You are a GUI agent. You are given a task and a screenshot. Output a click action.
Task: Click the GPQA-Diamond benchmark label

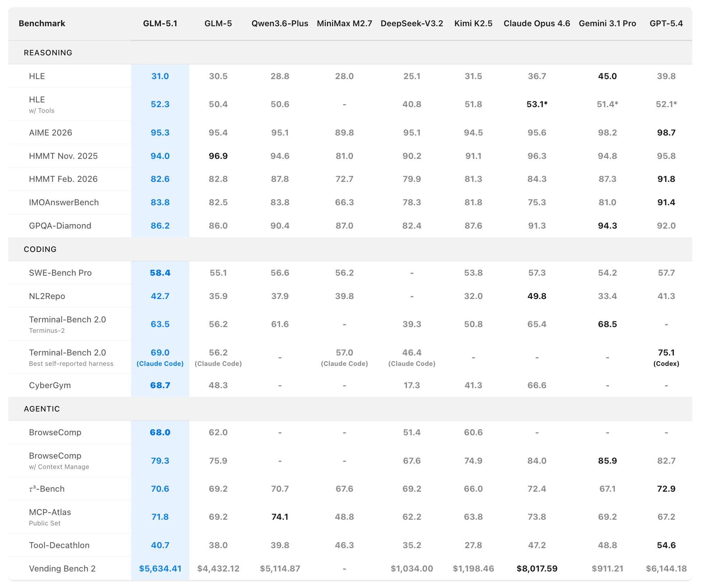point(60,226)
